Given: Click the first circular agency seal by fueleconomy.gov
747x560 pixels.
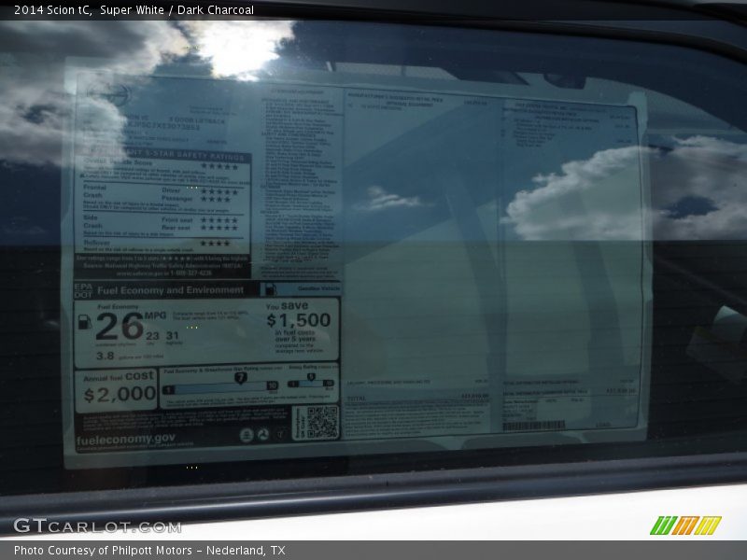Looking at the screenshot, I should pos(247,435).
